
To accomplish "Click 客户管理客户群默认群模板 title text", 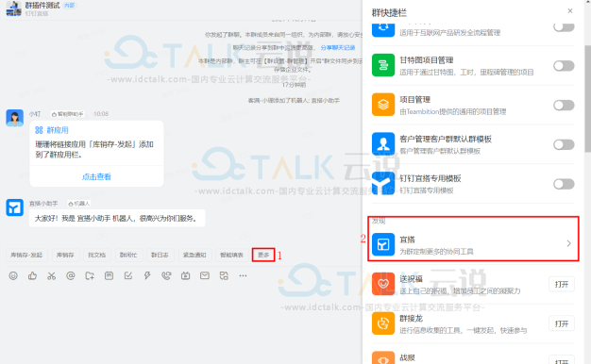I will (x=446, y=139).
